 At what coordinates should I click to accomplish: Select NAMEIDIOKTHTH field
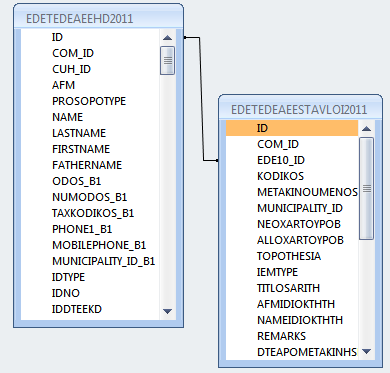(292, 320)
